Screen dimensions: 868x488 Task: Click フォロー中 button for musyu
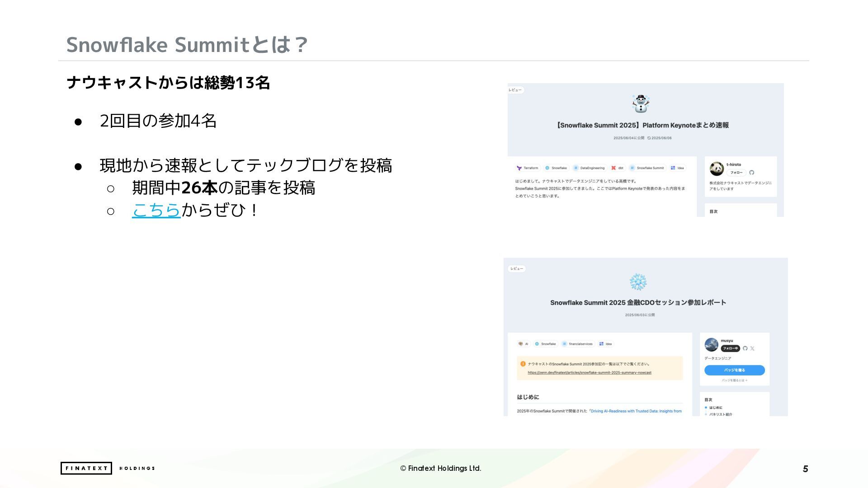tap(730, 348)
